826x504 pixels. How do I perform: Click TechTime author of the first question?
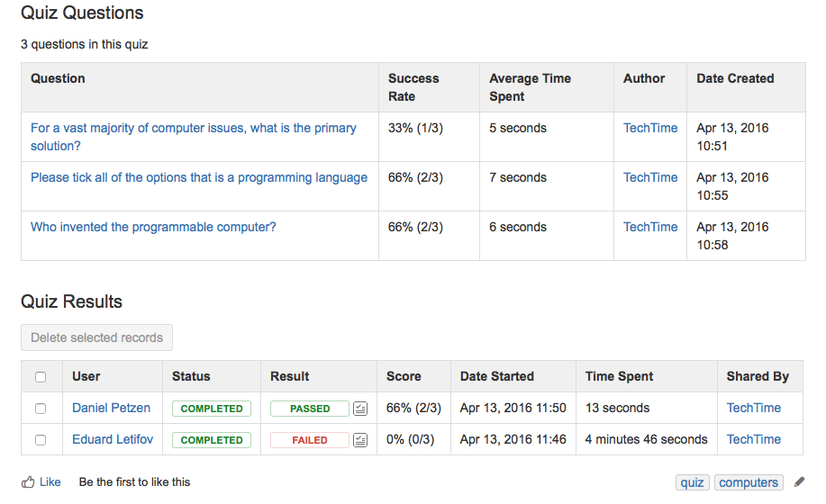point(649,128)
